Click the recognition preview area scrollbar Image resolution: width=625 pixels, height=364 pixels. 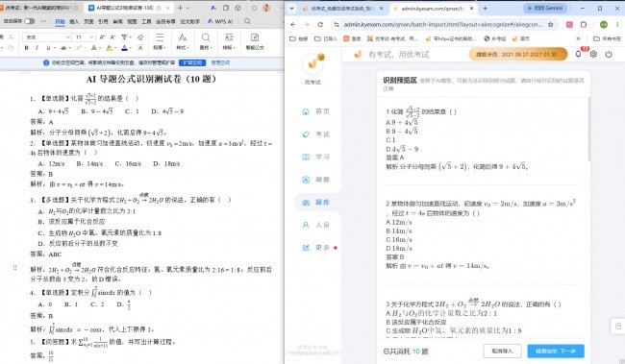click(x=589, y=130)
